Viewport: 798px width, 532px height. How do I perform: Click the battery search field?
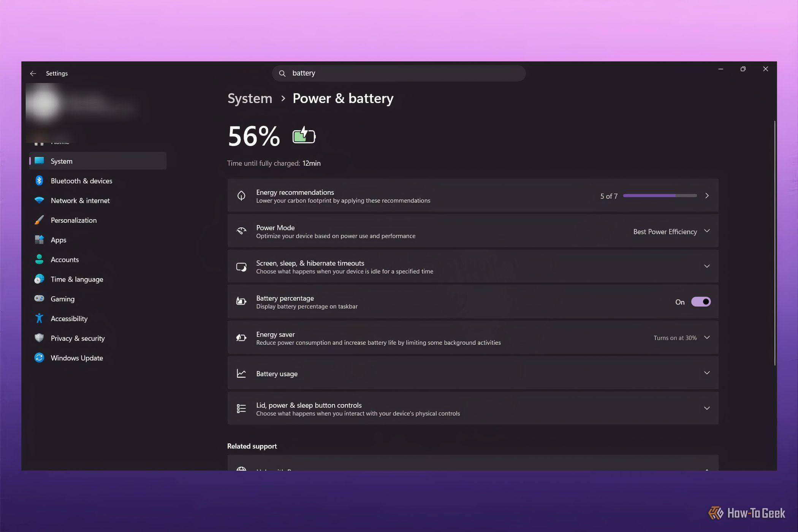click(x=399, y=73)
